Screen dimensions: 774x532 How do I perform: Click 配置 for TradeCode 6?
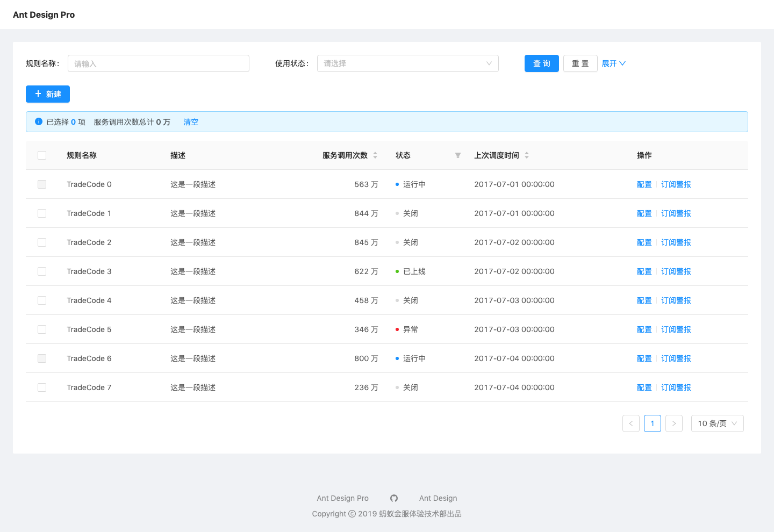[x=644, y=358]
